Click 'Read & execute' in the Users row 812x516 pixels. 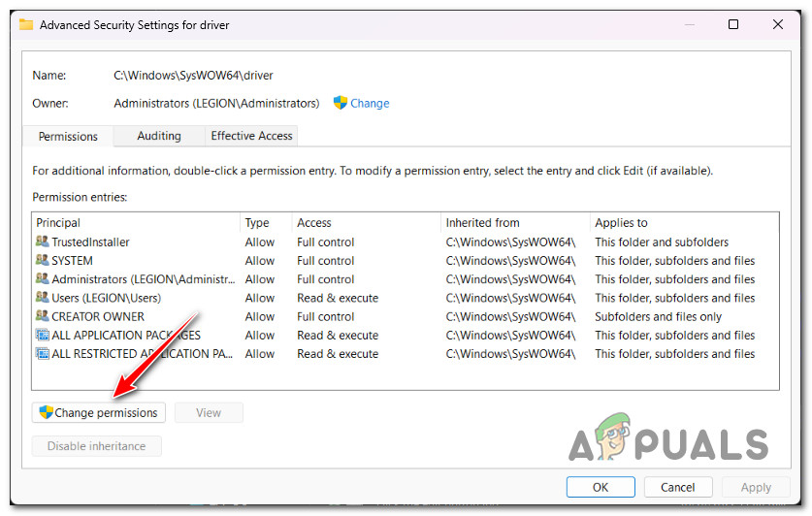tap(338, 298)
